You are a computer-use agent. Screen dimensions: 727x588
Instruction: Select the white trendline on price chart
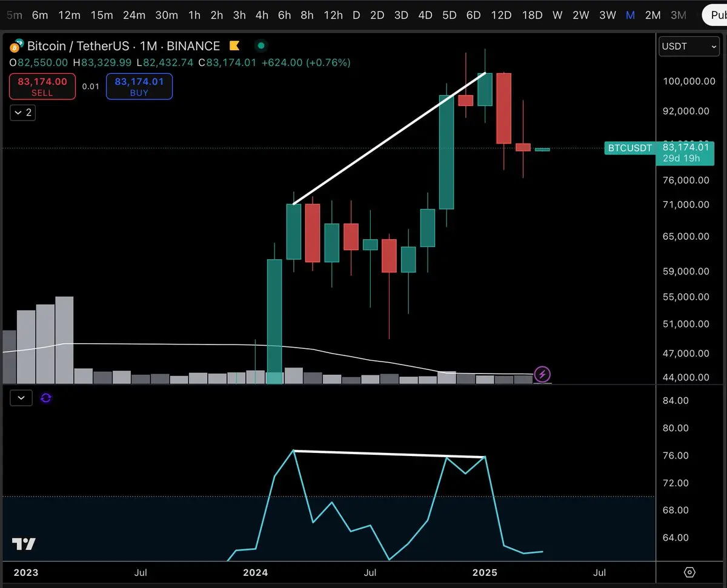tap(389, 139)
